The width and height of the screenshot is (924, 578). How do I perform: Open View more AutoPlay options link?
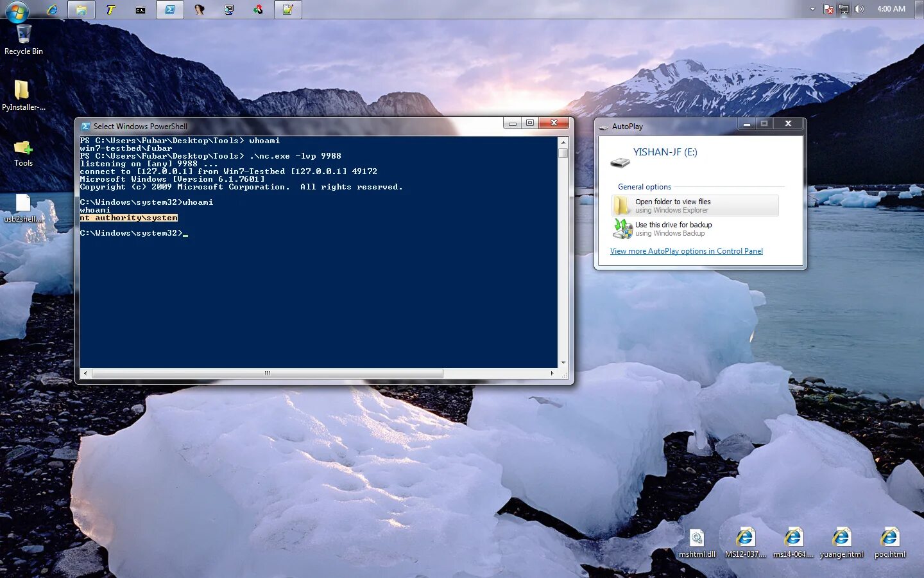pos(687,251)
